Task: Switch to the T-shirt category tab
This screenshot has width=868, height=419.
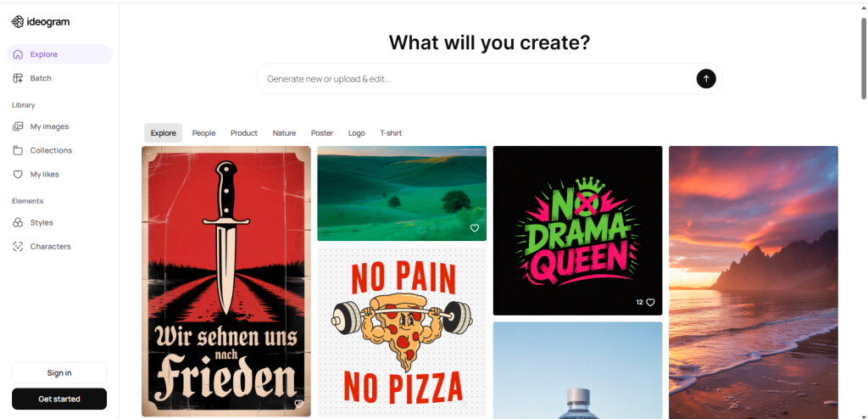Action: coord(391,133)
